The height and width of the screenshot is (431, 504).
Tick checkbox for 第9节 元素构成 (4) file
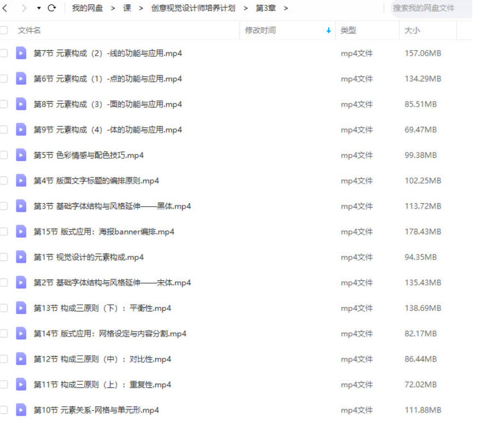(x=3, y=129)
